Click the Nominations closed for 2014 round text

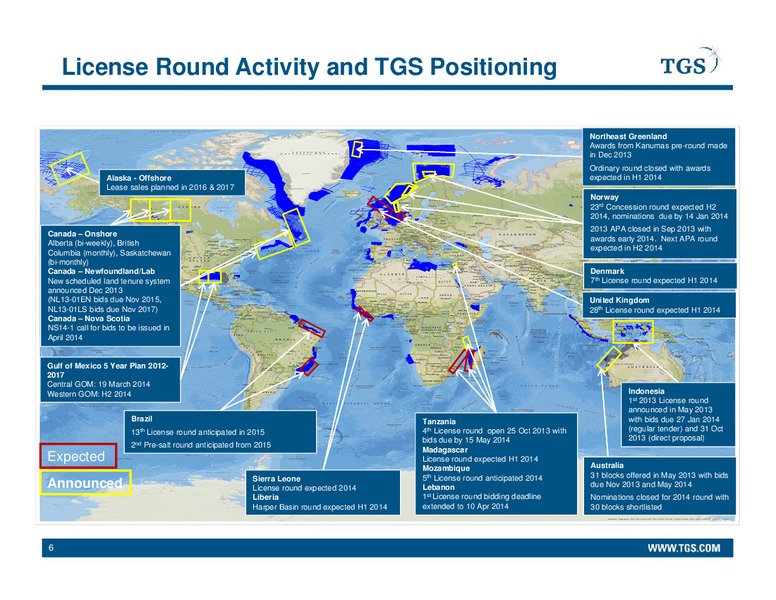pyautogui.click(x=659, y=501)
